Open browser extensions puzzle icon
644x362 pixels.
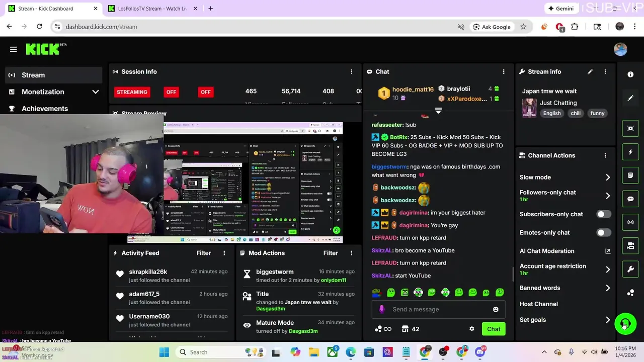click(x=575, y=27)
